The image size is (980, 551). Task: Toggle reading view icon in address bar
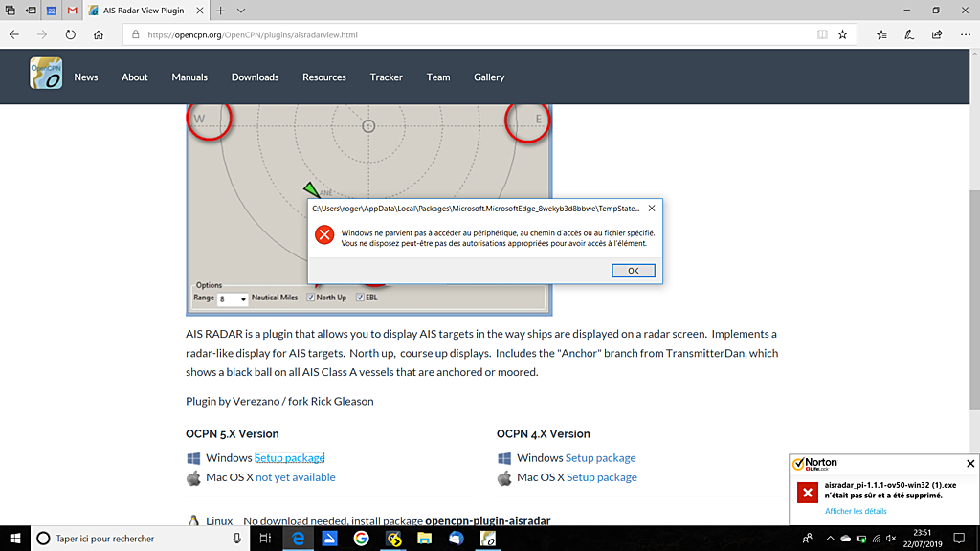(x=822, y=35)
